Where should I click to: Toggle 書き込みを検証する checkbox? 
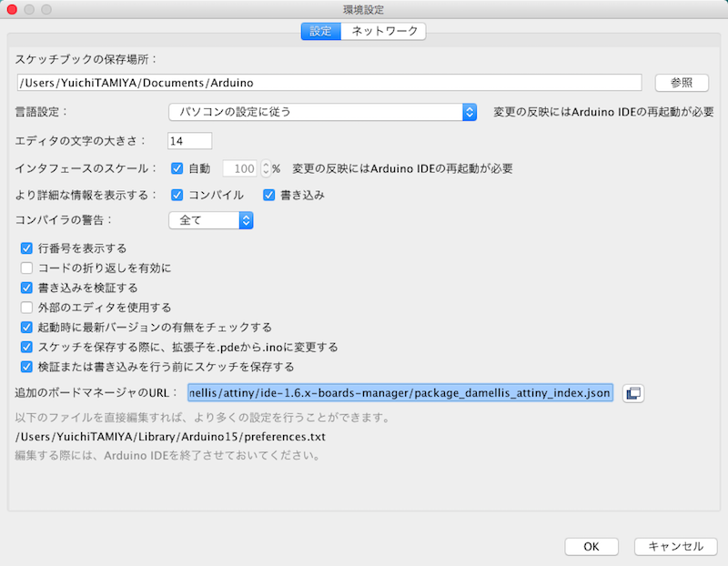pyautogui.click(x=26, y=288)
